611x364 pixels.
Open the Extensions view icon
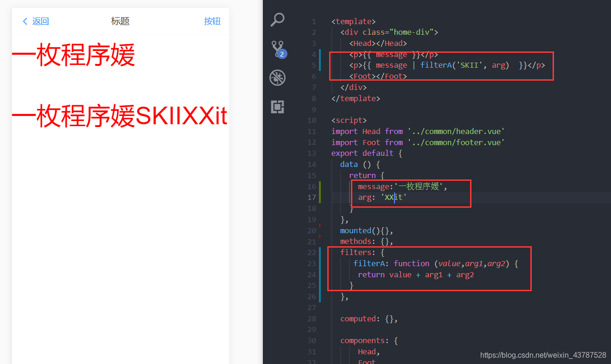277,107
